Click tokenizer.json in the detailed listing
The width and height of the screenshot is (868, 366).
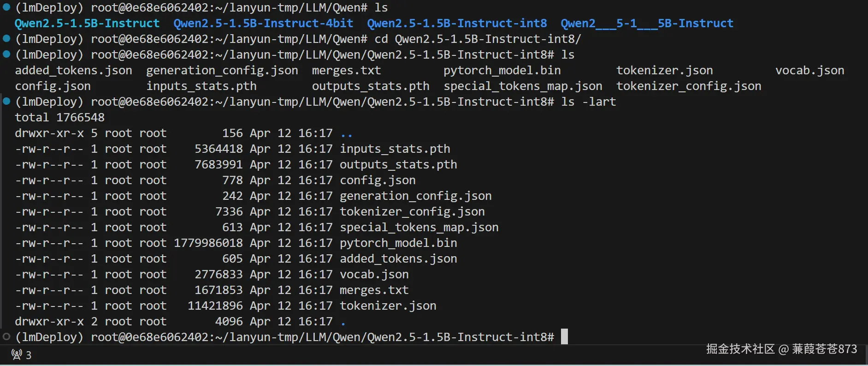(x=388, y=306)
